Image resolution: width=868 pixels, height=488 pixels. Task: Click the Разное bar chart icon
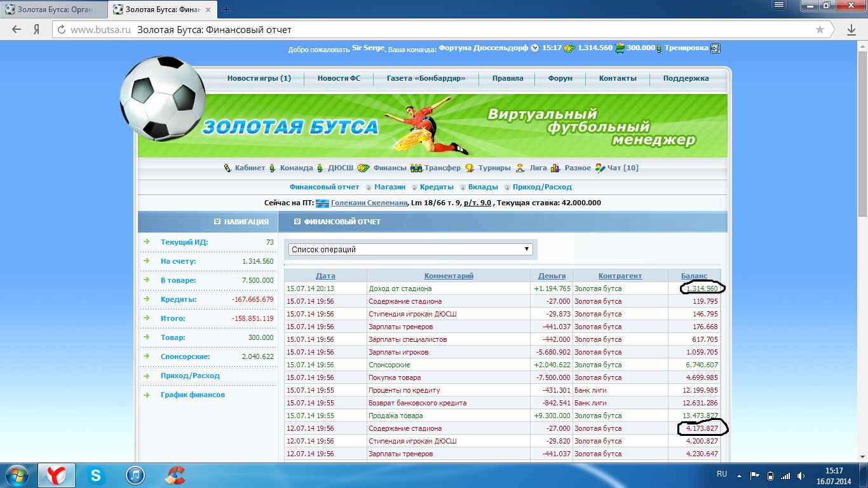pos(555,168)
